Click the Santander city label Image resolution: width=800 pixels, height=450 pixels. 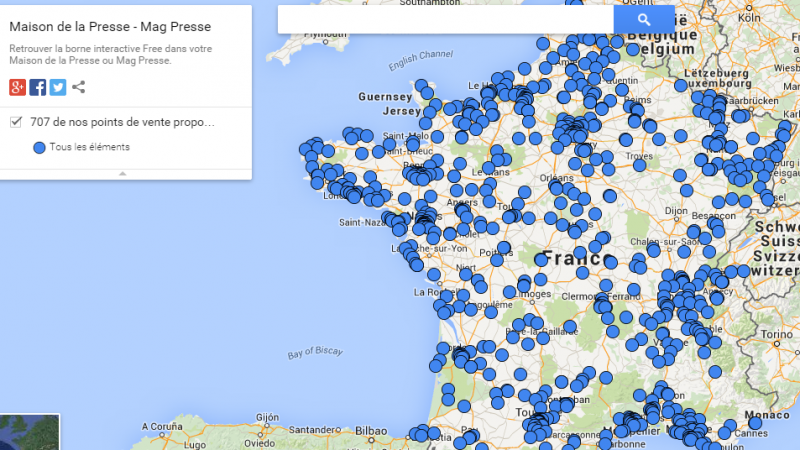(x=312, y=430)
